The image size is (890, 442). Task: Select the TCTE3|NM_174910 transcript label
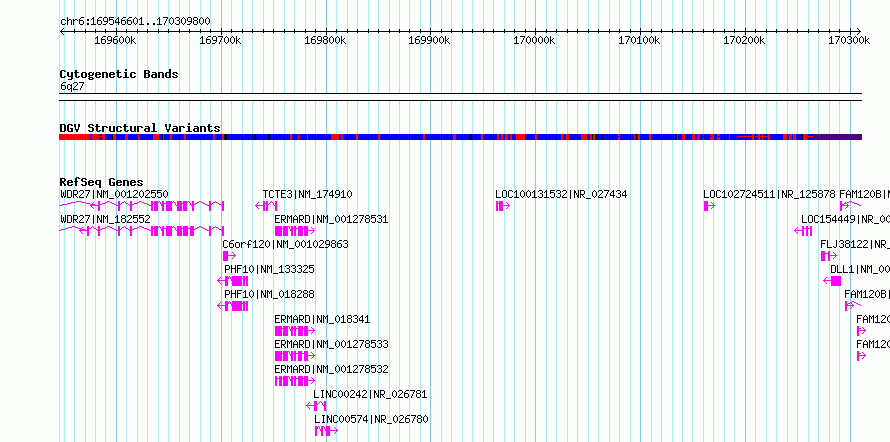point(307,195)
